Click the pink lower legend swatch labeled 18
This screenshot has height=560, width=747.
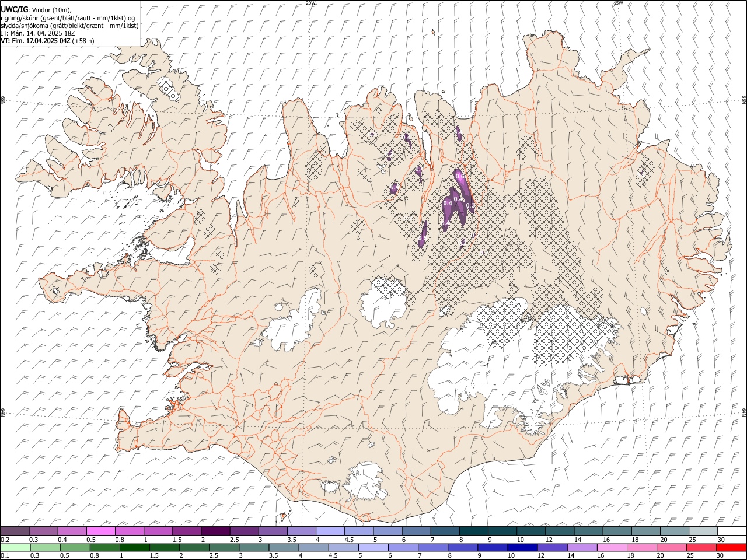pyautogui.click(x=642, y=547)
